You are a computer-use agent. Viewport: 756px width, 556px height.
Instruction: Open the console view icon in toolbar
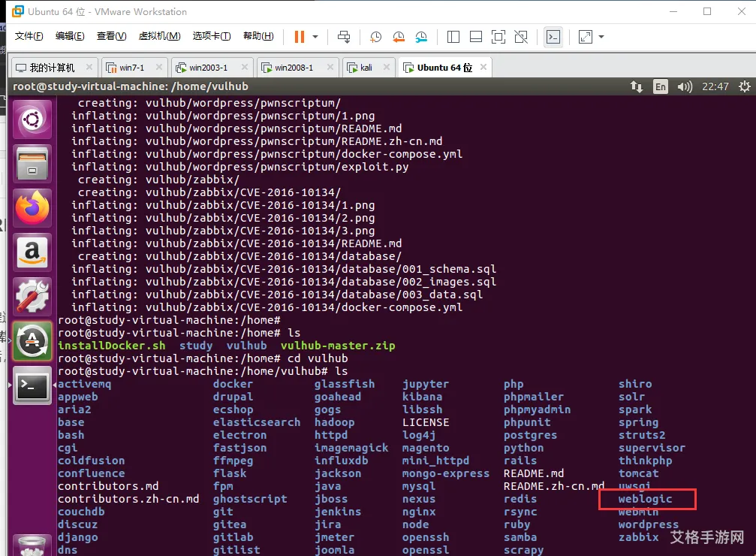(x=553, y=37)
